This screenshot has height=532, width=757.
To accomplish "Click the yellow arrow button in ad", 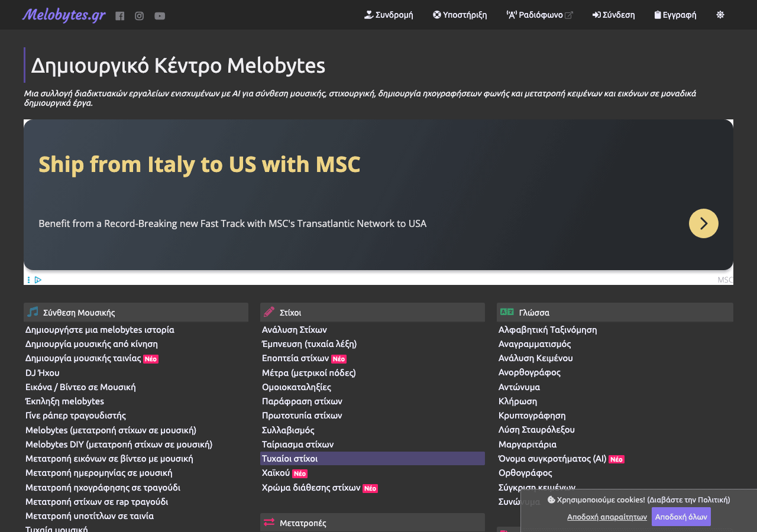I will (704, 223).
